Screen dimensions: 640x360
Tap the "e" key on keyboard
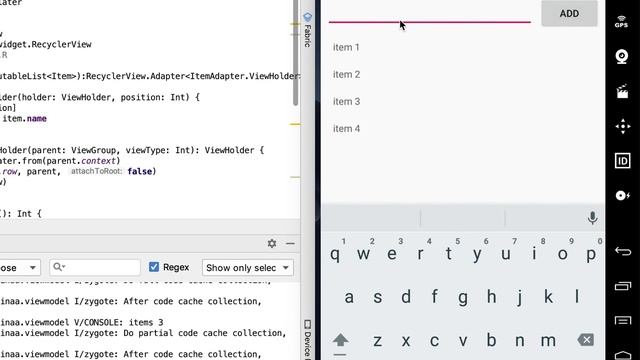[391, 254]
